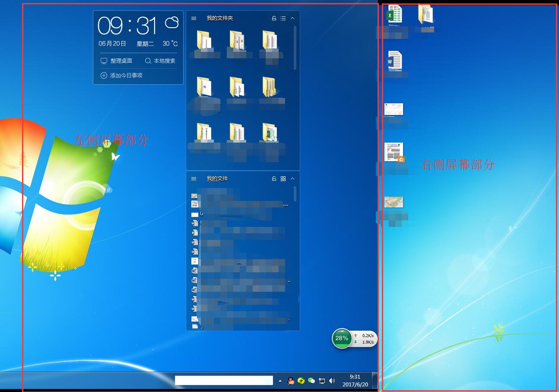559x392 pixels.
Task: Select the Excel file icon on right desktop
Action: 394,15
